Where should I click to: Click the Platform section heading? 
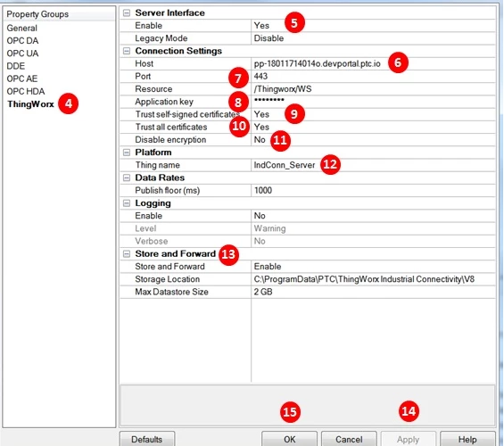(153, 153)
